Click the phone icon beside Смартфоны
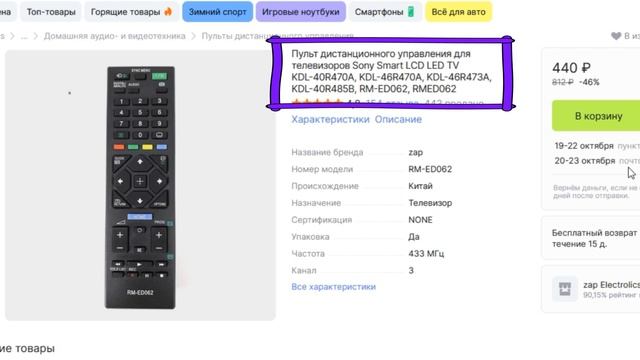This screenshot has width=640, height=360. pos(411,12)
